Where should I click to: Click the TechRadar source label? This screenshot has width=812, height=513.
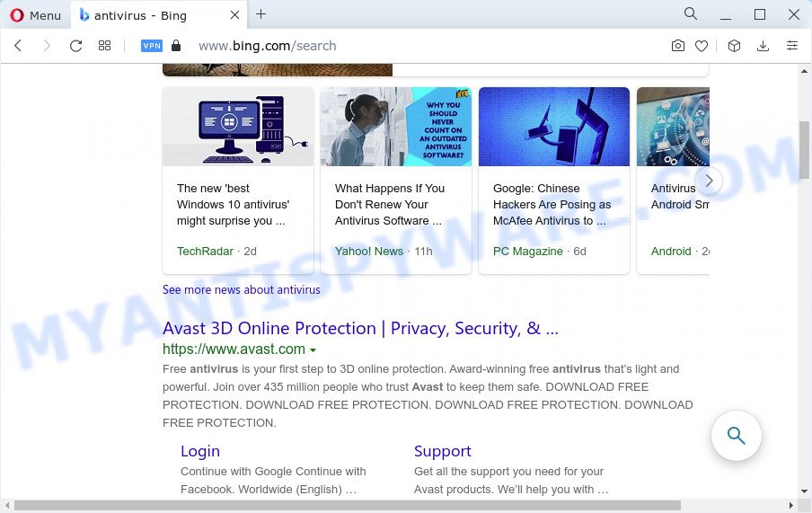click(205, 252)
